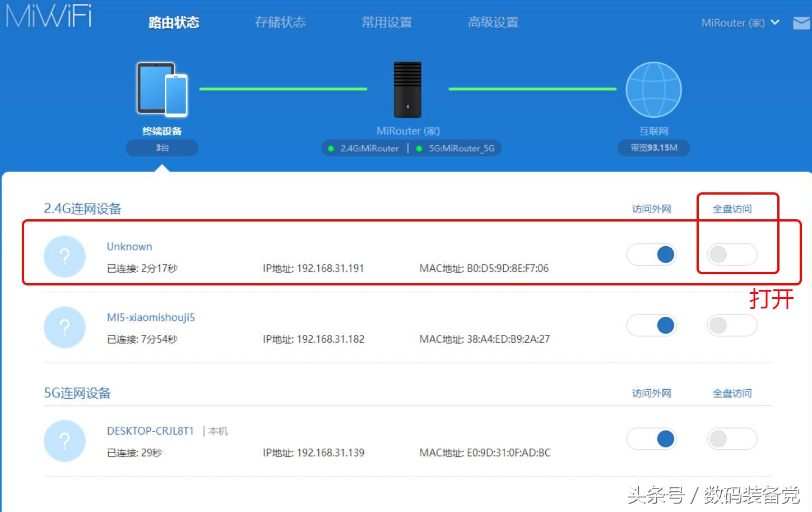812x512 pixels.
Task: Click the 5G:MiRouter_5G network indicator
Action: coord(455,148)
